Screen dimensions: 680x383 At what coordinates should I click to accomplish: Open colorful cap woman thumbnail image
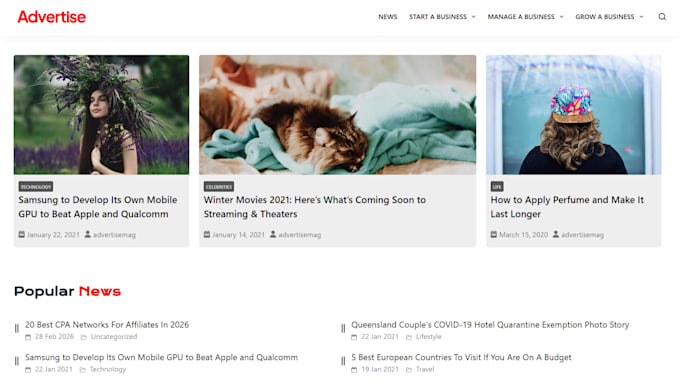pyautogui.click(x=573, y=115)
